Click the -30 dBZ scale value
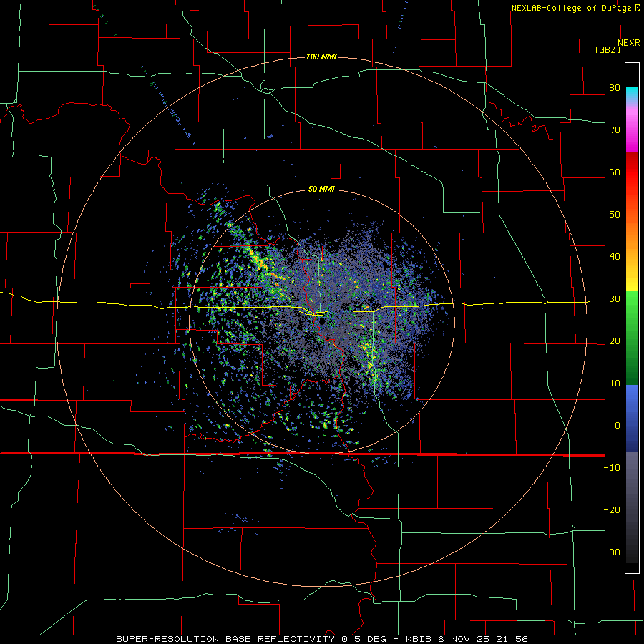The image size is (644, 644). pyautogui.click(x=612, y=552)
